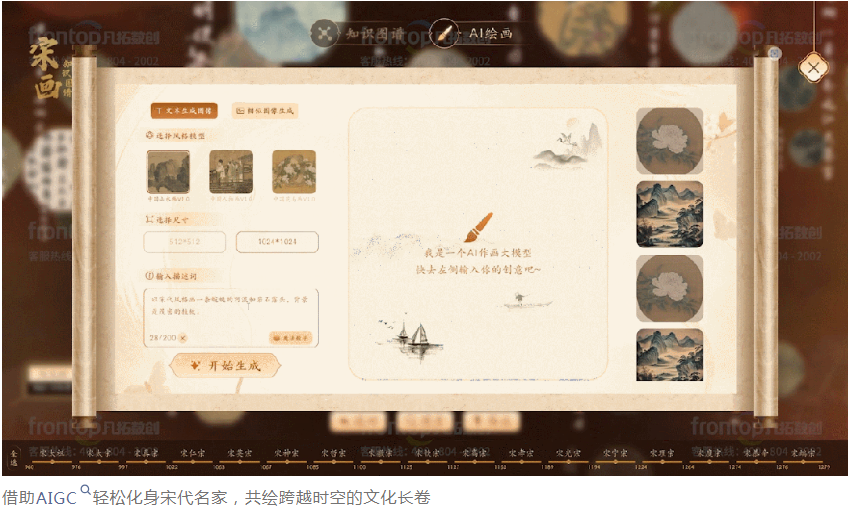Viewport: 850px width, 506px height.
Task: Switch to 文本生成图像 text-to-image tab
Action: 184,111
